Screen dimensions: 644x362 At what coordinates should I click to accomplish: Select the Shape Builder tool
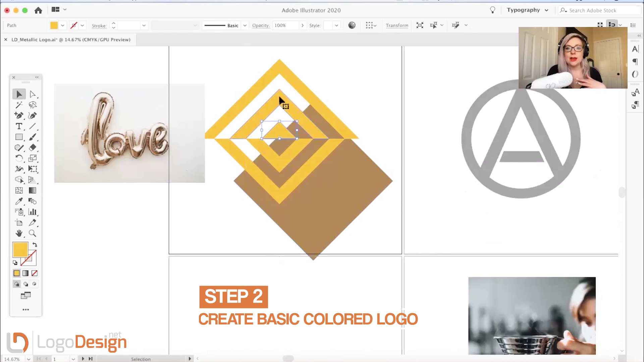pyautogui.click(x=19, y=180)
